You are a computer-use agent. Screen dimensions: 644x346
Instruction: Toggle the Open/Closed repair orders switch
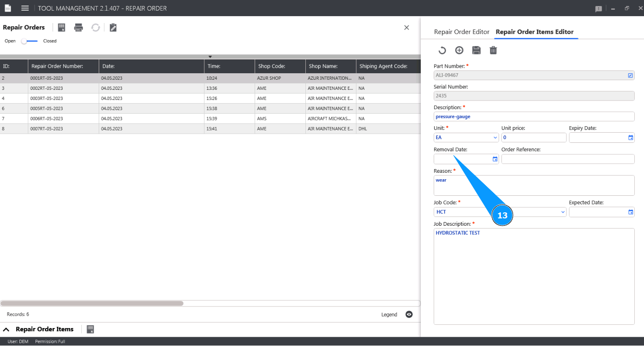(x=30, y=41)
